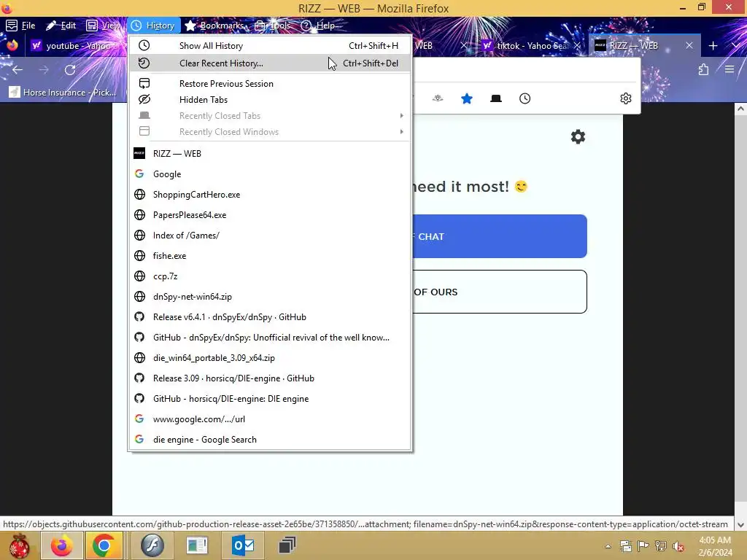747x560 pixels.
Task: Click the muted volume tray icon
Action: point(678,546)
